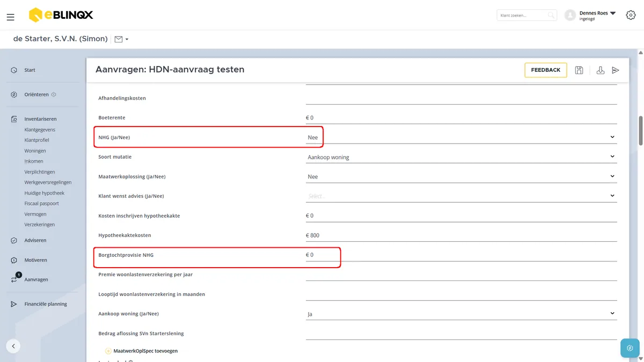Navigate to Klantgegevens
644x362 pixels.
click(x=40, y=130)
